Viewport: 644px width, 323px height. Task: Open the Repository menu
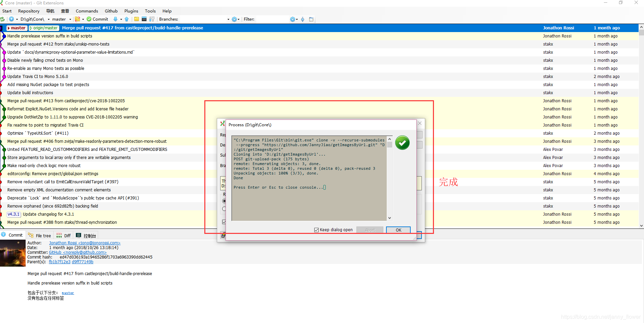coord(29,11)
